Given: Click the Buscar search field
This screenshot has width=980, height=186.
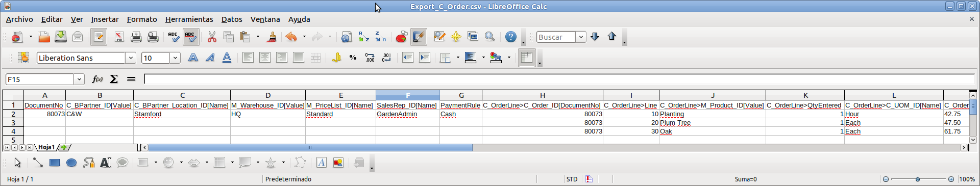Looking at the screenshot, I should pyautogui.click(x=556, y=37).
